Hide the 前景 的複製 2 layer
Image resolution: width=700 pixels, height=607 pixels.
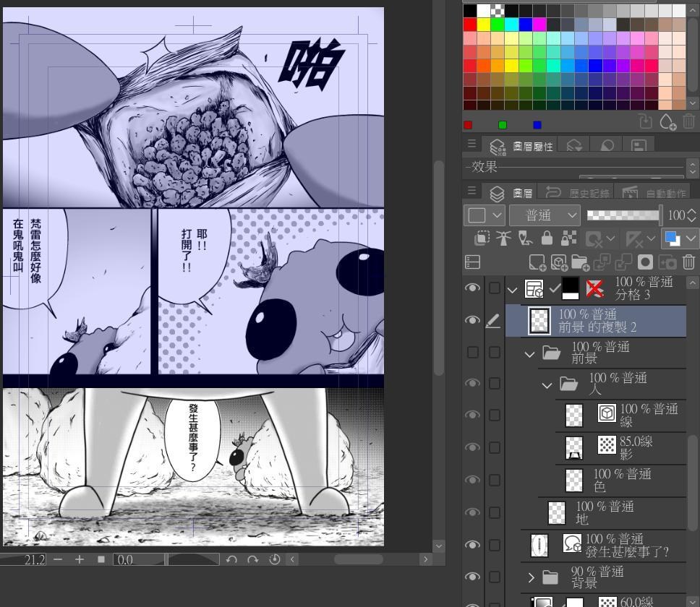click(472, 320)
